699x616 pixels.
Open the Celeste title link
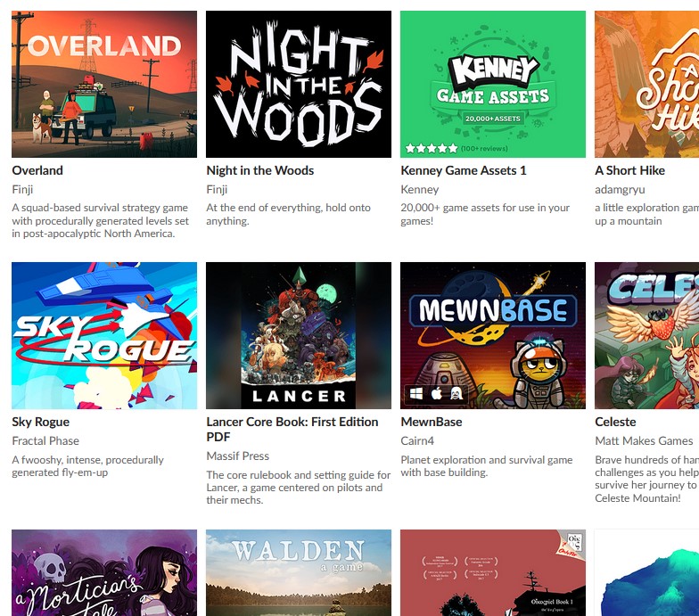point(615,422)
